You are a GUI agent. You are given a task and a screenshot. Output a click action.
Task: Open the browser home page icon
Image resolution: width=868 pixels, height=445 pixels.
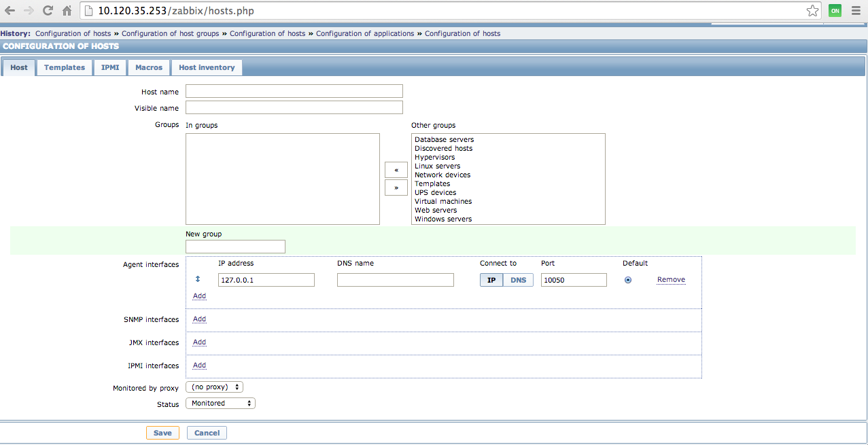point(67,10)
